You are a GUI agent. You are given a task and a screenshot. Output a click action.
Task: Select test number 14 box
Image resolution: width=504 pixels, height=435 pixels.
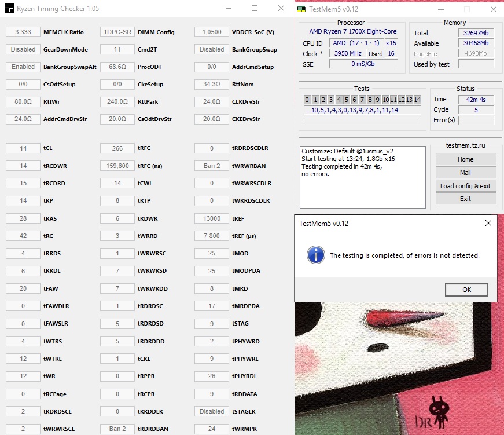pos(417,100)
